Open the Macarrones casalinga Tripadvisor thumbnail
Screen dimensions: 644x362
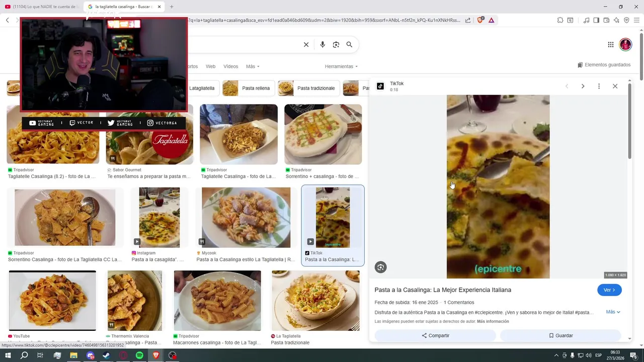(217, 301)
